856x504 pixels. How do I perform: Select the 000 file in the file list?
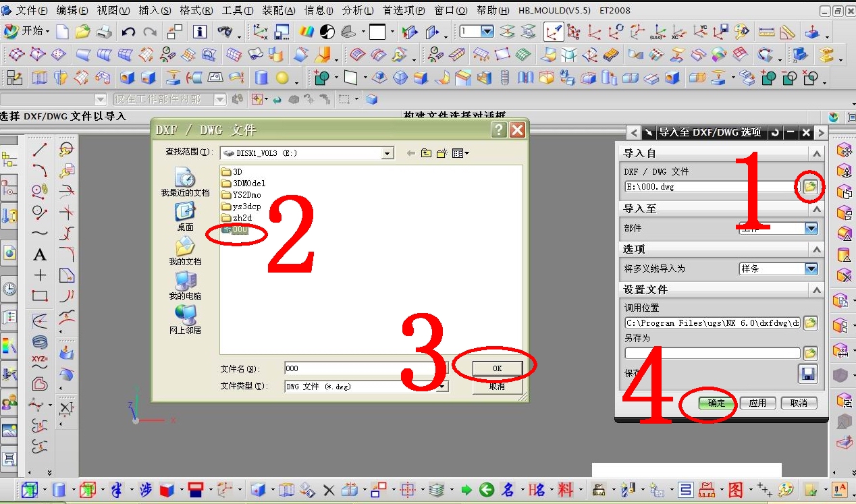[235, 229]
